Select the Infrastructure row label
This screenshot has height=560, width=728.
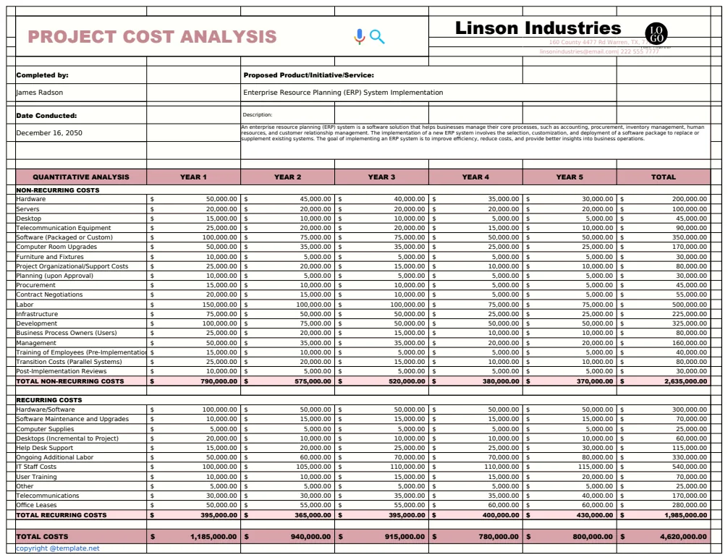(37, 314)
